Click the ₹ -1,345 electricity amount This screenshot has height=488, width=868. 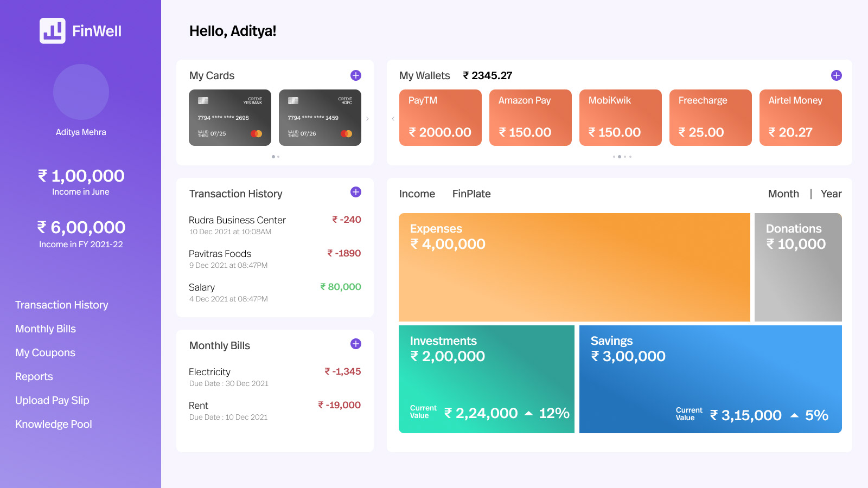pyautogui.click(x=343, y=371)
